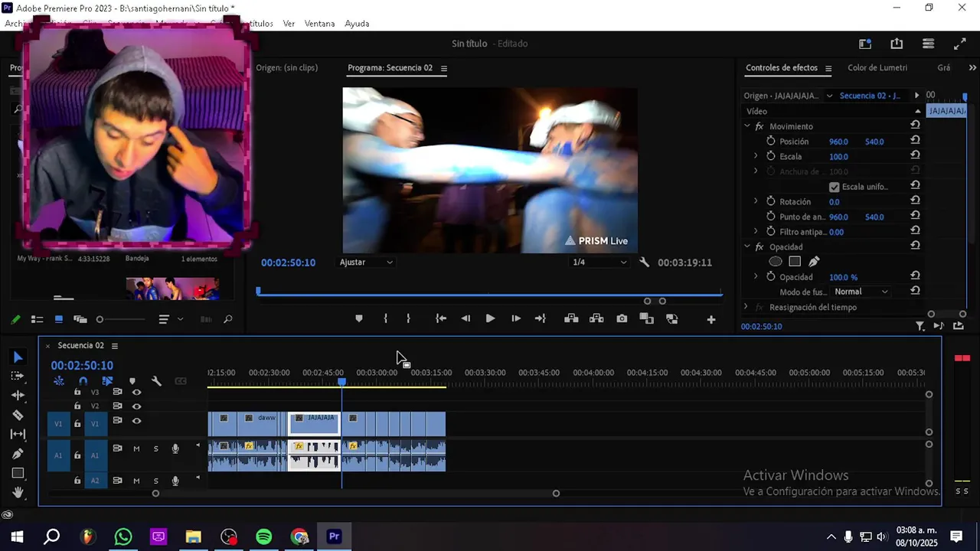Open the Ventana menu
This screenshot has height=551, width=980.
319,24
